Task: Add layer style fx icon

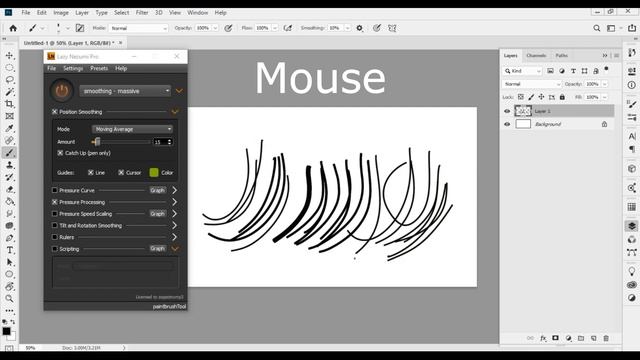Action: point(543,338)
